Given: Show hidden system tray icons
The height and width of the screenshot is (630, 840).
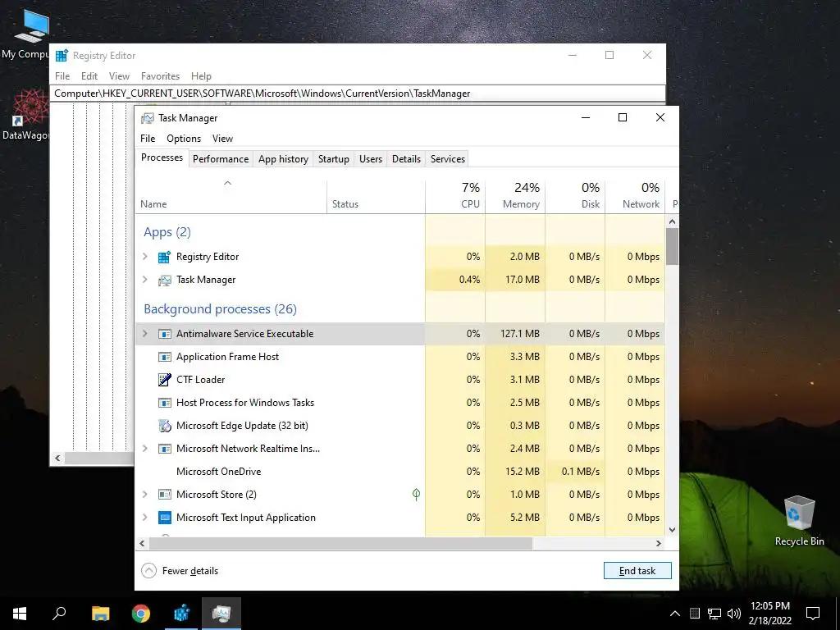Looking at the screenshot, I should point(675,614).
